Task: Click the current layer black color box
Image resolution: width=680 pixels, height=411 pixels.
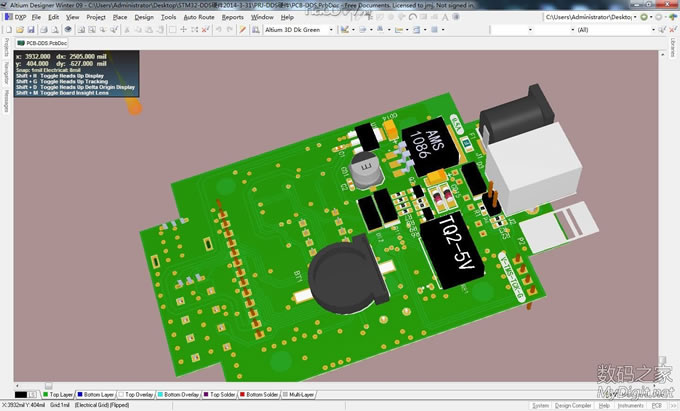Action: [x=22, y=395]
